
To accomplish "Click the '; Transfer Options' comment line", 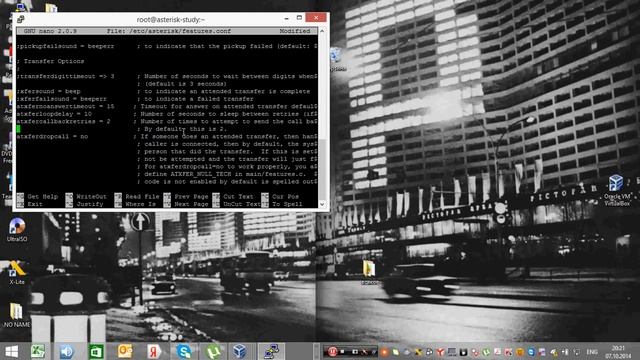I will 51,61.
